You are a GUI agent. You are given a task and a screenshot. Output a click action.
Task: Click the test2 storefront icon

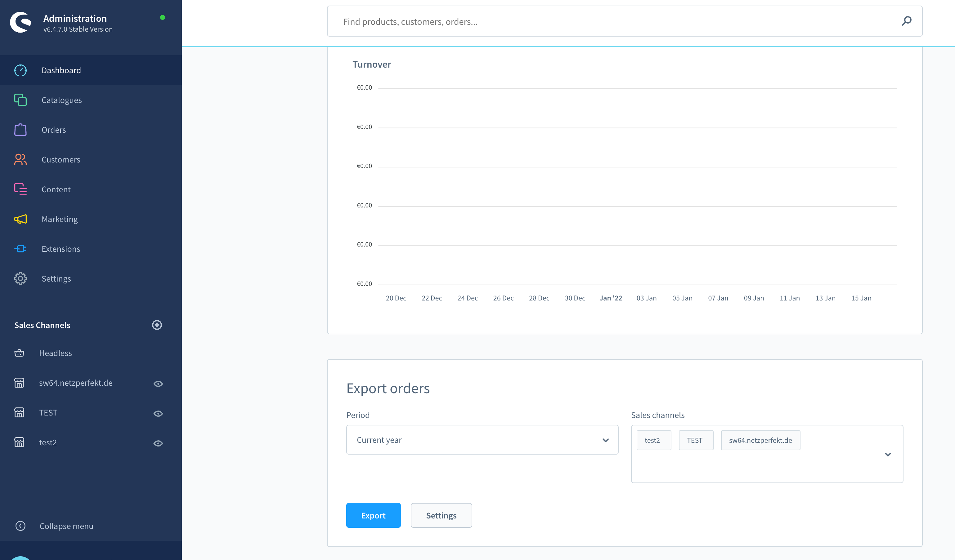(x=19, y=442)
